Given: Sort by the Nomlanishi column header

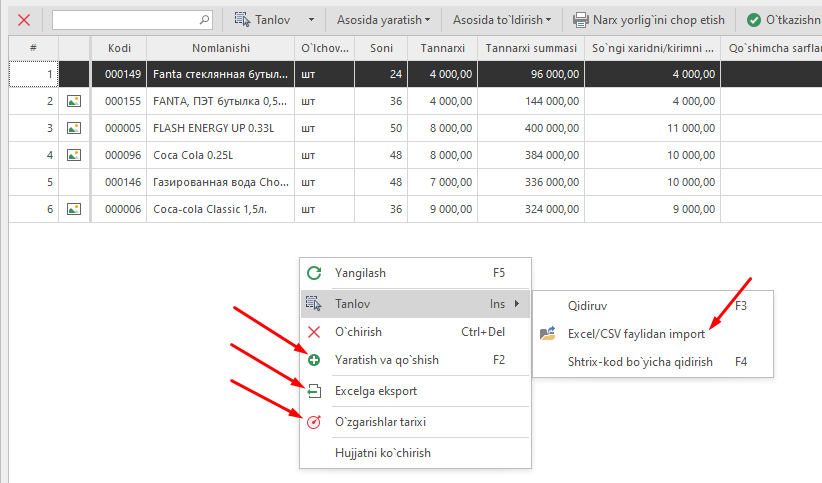Looking at the screenshot, I should pos(221,48).
